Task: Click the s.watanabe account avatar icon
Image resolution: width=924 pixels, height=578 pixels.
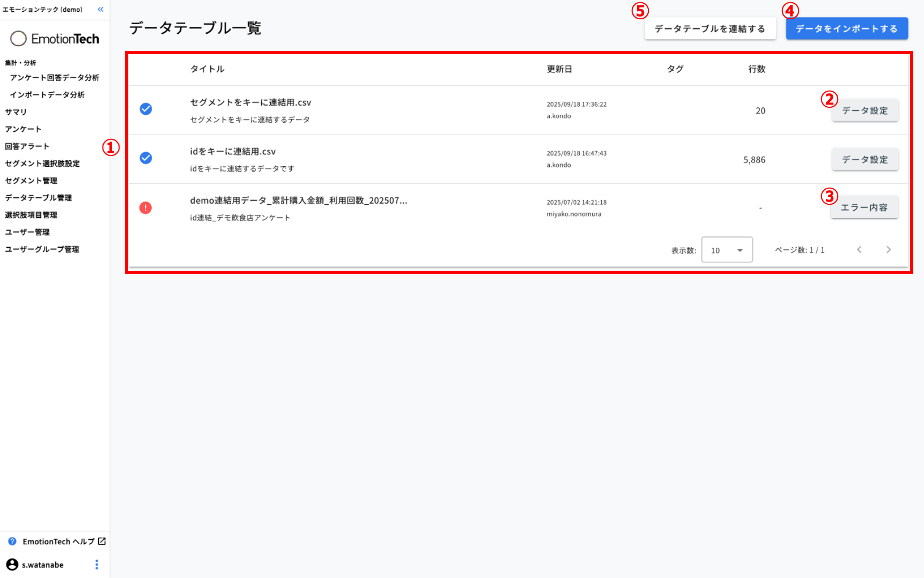Action: click(12, 564)
